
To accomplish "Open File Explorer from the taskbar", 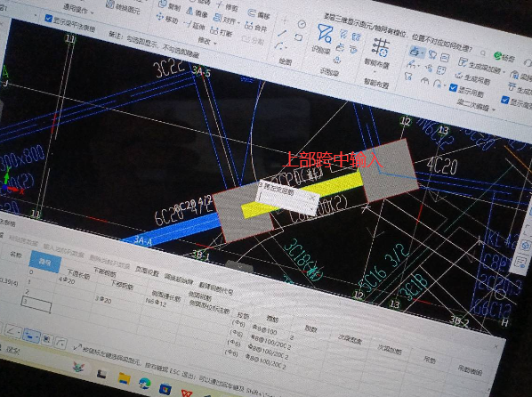I will (125, 378).
